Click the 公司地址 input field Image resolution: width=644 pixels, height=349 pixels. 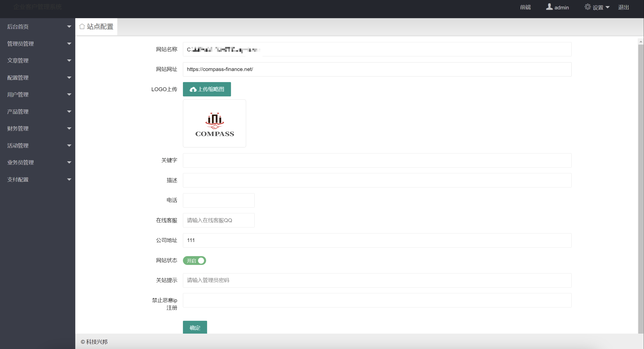point(377,240)
